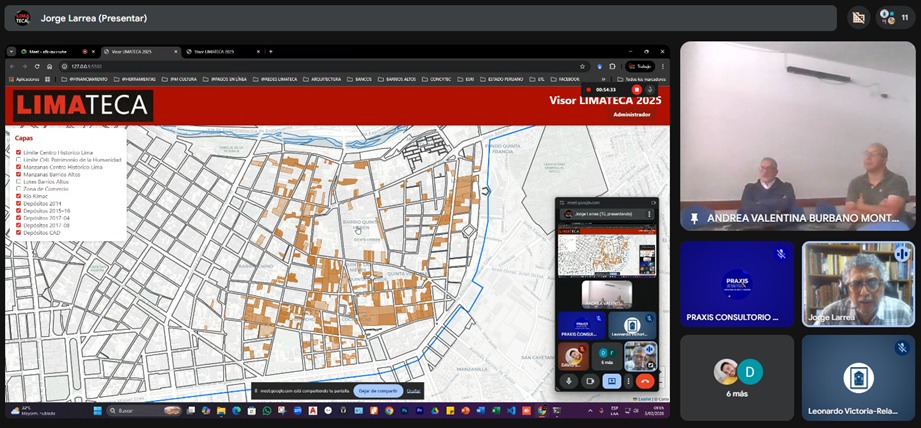Toggle Depósitos 2017-08 layer
Viewport: 921px width, 428px height.
pyautogui.click(x=19, y=225)
